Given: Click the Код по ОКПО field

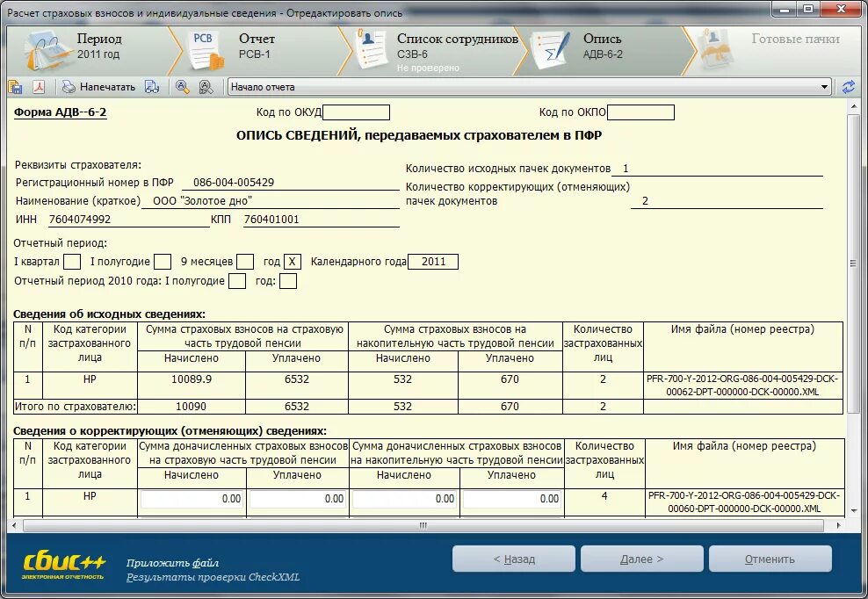Looking at the screenshot, I should point(640,112).
